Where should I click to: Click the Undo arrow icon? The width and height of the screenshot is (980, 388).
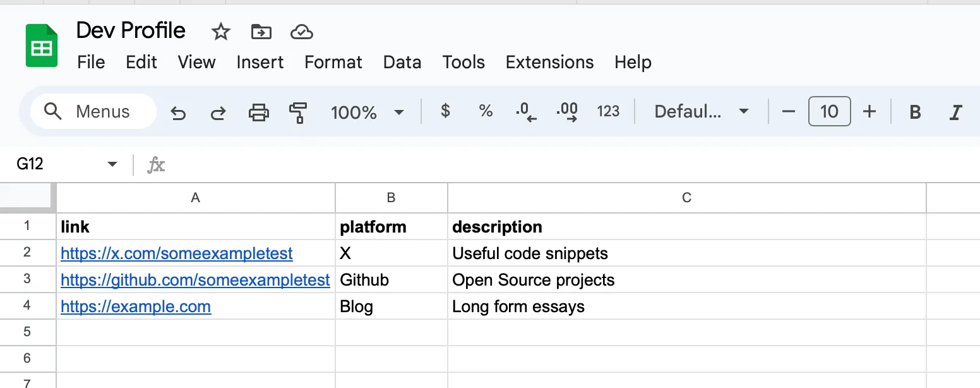tap(179, 112)
